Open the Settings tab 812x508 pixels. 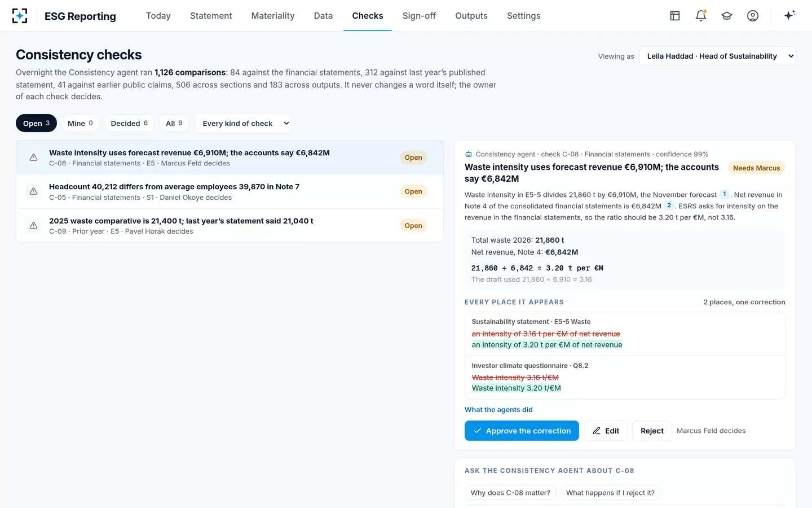[524, 16]
